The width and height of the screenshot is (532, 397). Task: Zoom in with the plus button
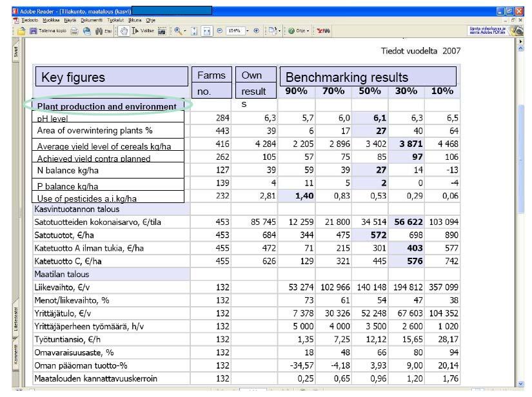click(x=257, y=31)
